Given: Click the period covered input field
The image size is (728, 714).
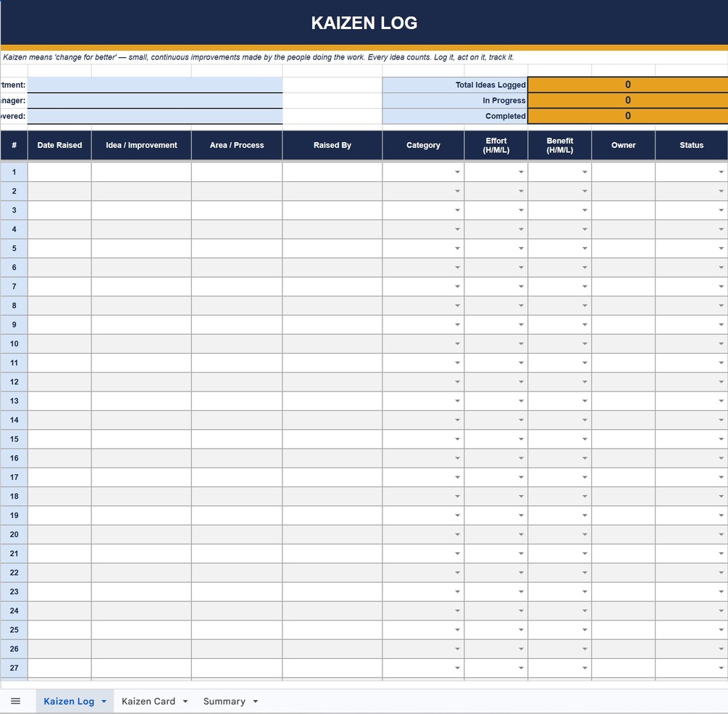Looking at the screenshot, I should (155, 116).
